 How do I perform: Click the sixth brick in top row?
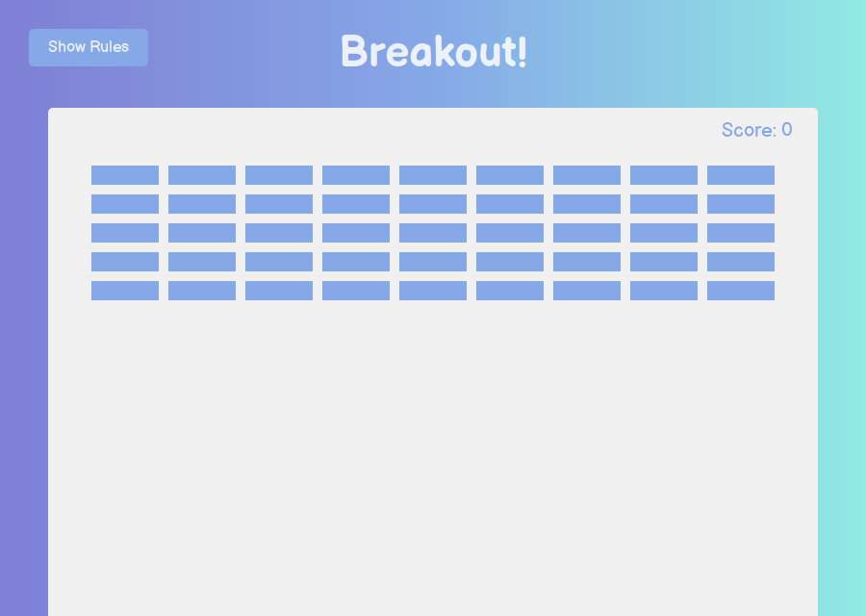click(x=510, y=175)
